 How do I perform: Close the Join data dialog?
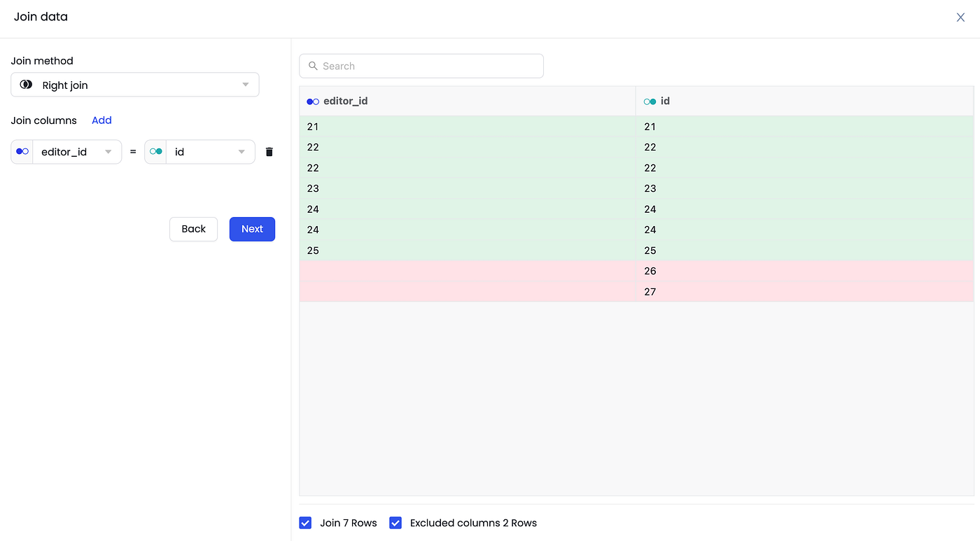960,17
